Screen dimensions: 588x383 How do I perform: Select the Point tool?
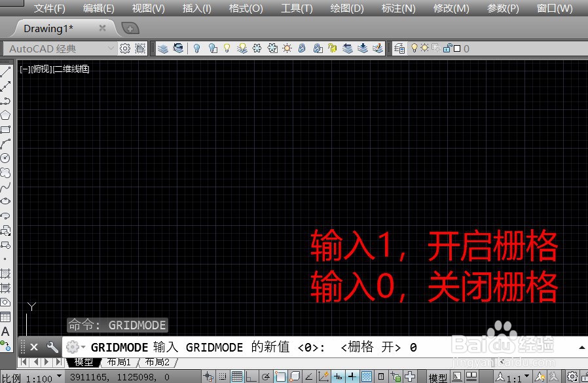point(5,259)
